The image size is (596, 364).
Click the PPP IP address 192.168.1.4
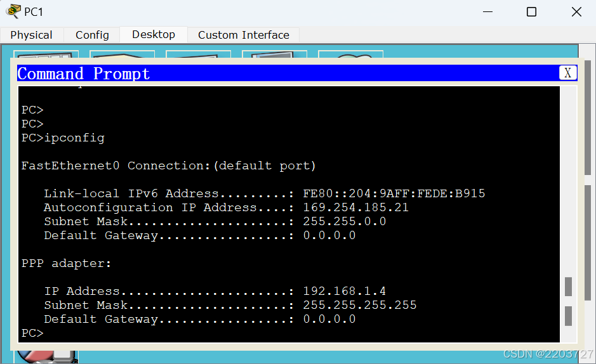point(345,291)
